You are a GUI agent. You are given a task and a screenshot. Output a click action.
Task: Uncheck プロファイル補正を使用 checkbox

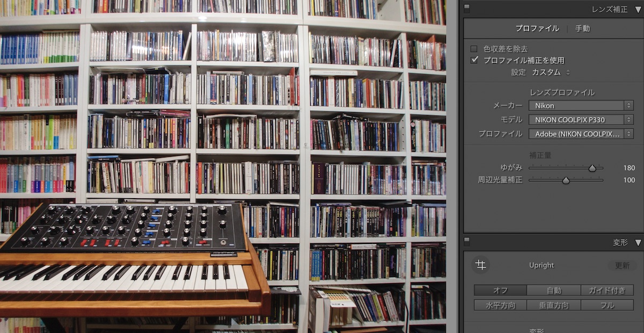coord(474,60)
